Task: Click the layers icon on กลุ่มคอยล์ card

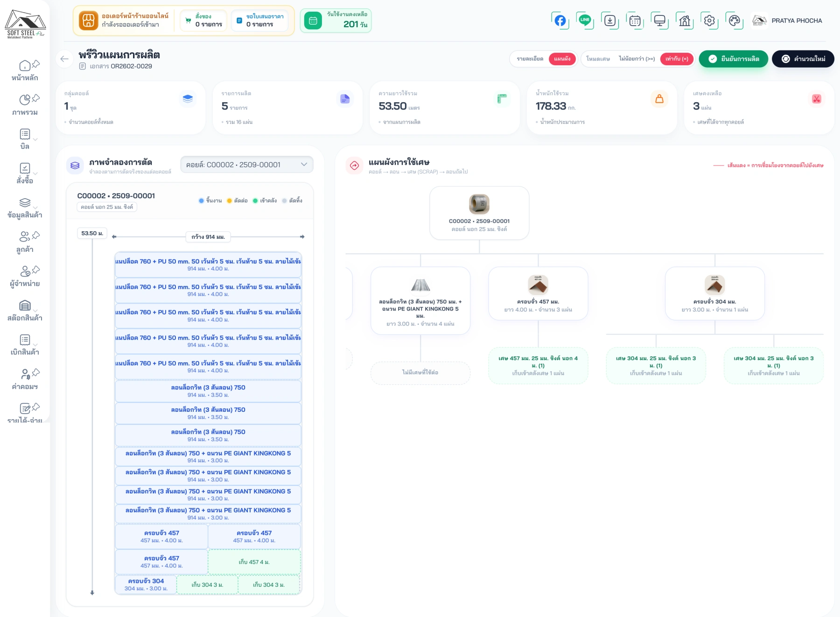Action: pos(188,98)
